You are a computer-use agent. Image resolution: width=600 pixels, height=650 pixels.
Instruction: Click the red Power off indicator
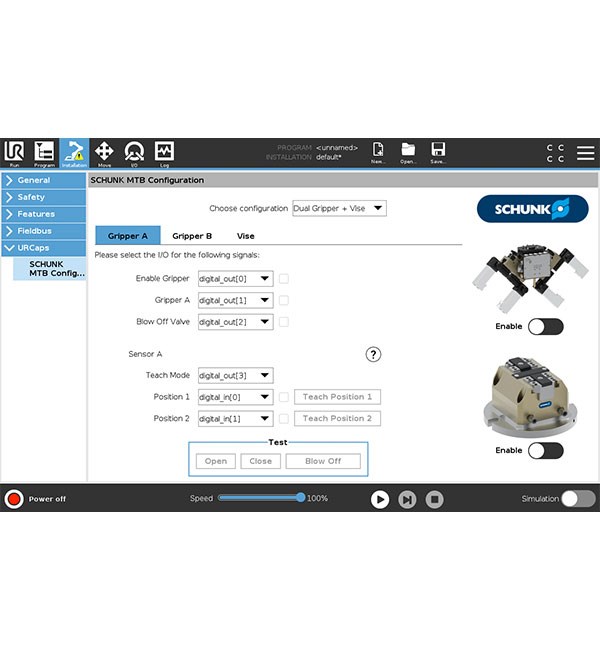(14, 499)
